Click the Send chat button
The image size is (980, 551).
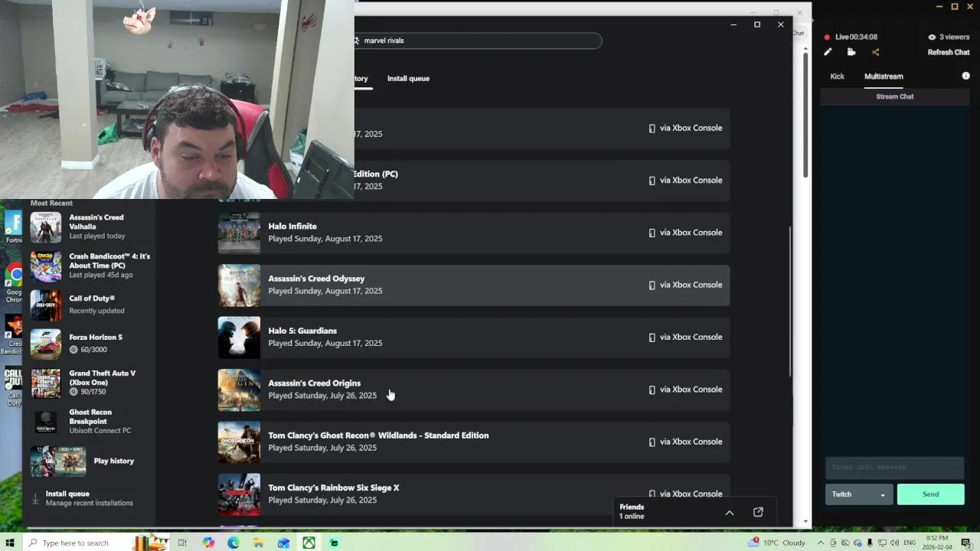pos(930,494)
